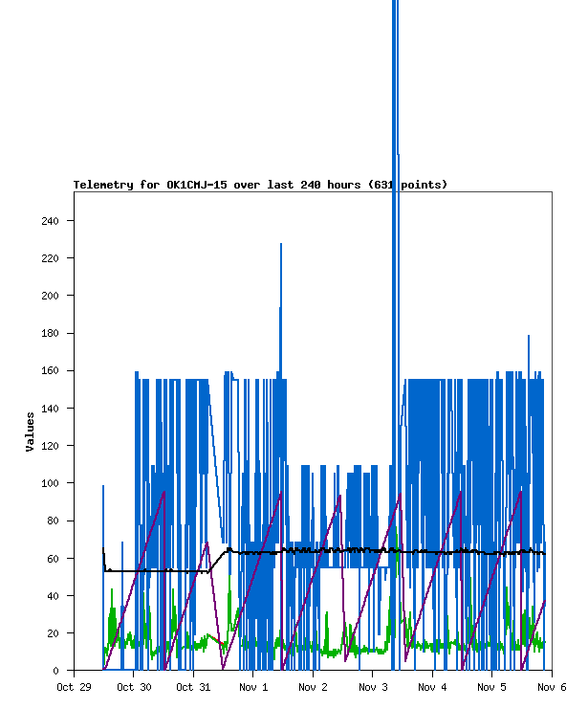
Task: Select the 60 y-axis tick label
Action: (53, 559)
